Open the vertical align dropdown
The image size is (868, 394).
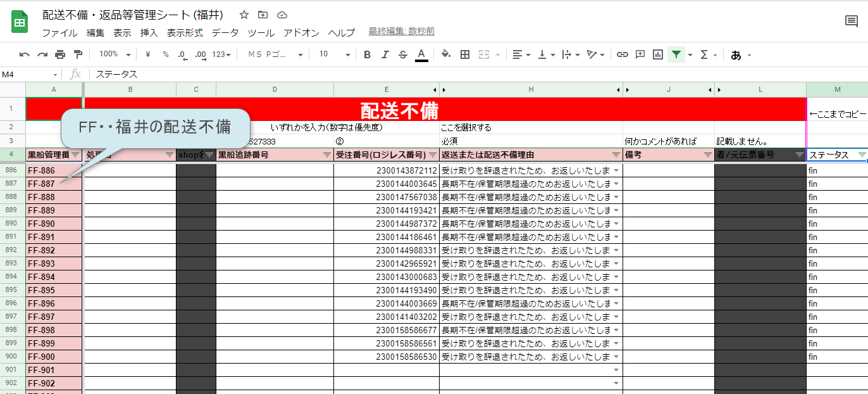(x=546, y=54)
